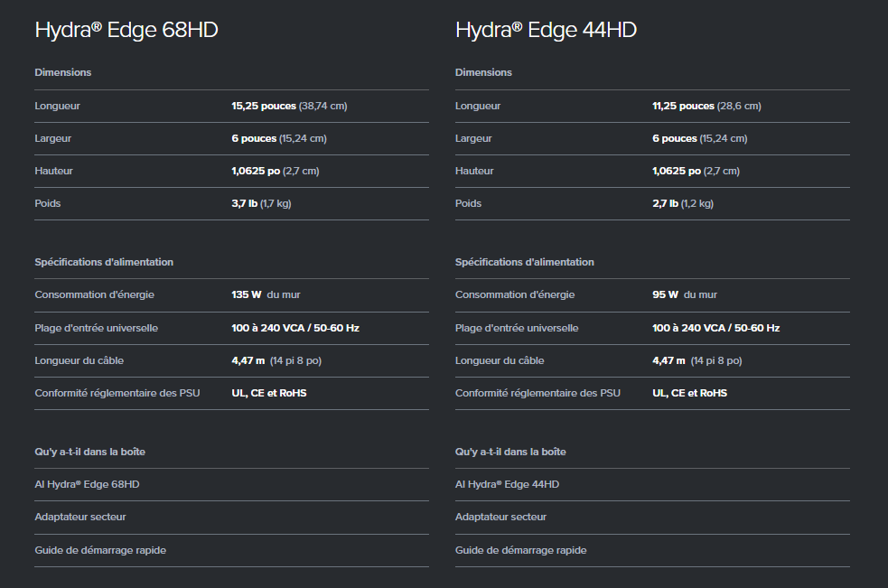This screenshot has height=588, width=888.
Task: Click the "Hauteur" label for the Edge 44HD
Action: (474, 171)
